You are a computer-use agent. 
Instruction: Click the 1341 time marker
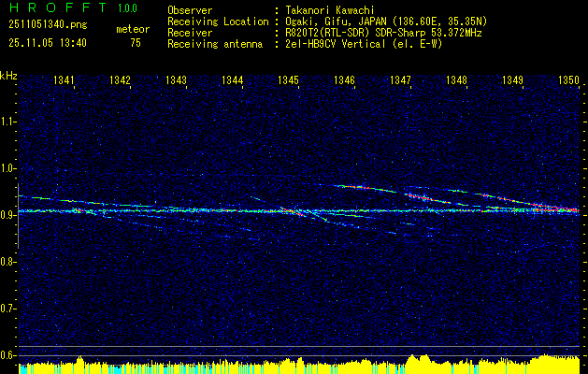point(64,79)
